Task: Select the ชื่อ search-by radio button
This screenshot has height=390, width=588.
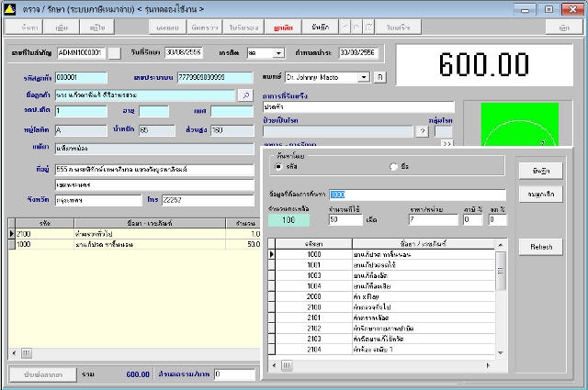Action: click(x=394, y=166)
